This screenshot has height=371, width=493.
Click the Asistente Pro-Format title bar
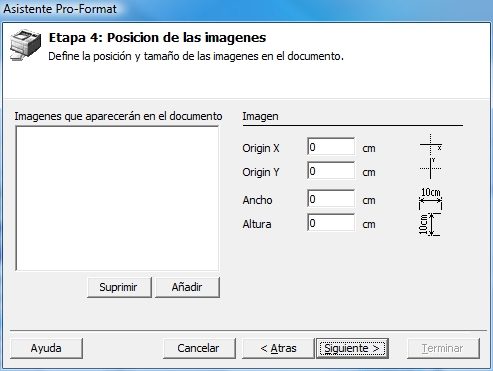tap(246, 9)
